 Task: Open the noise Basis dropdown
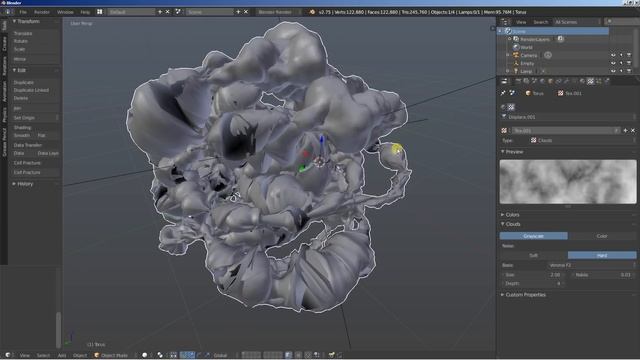(x=592, y=265)
